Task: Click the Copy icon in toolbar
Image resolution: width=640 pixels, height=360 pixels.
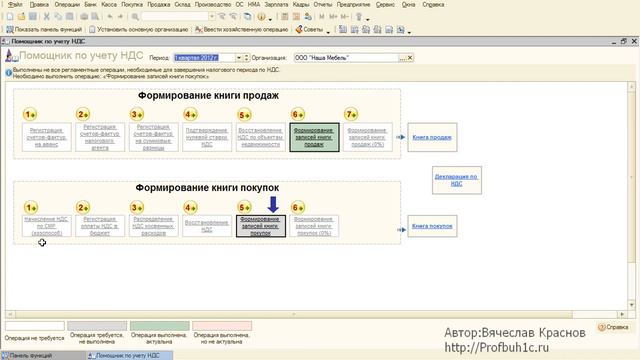Action: [x=58, y=17]
